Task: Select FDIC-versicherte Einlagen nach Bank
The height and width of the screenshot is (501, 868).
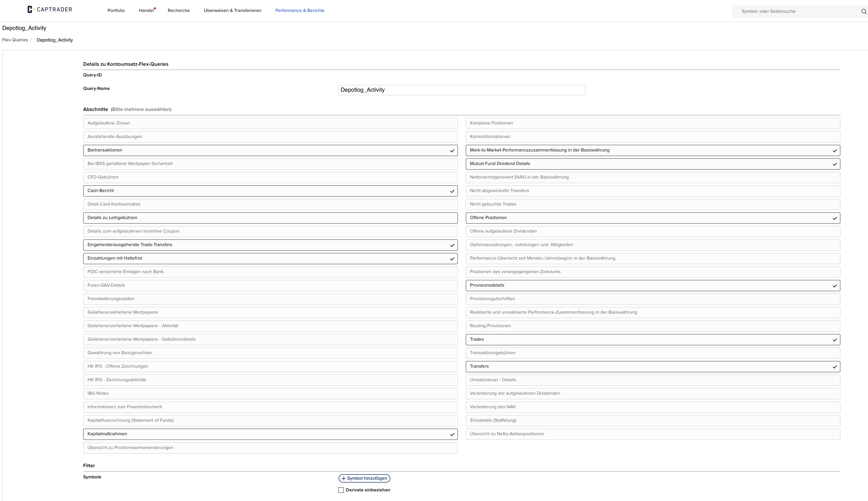Action: (x=270, y=272)
